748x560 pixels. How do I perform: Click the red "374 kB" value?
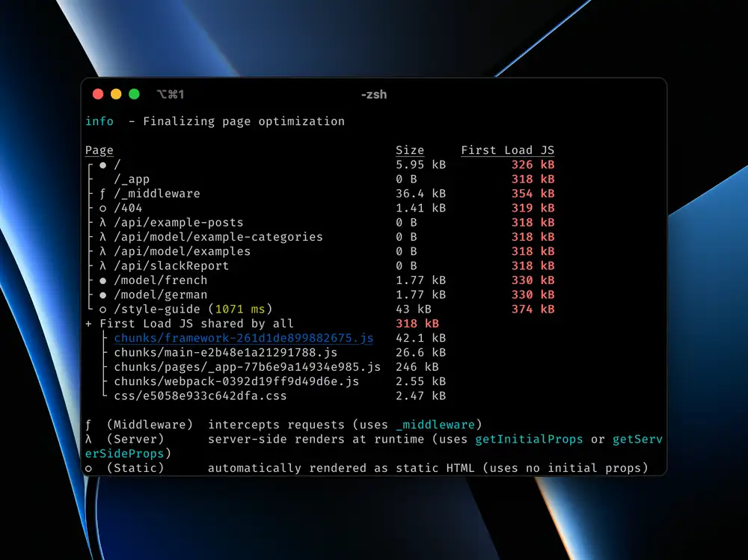click(533, 309)
